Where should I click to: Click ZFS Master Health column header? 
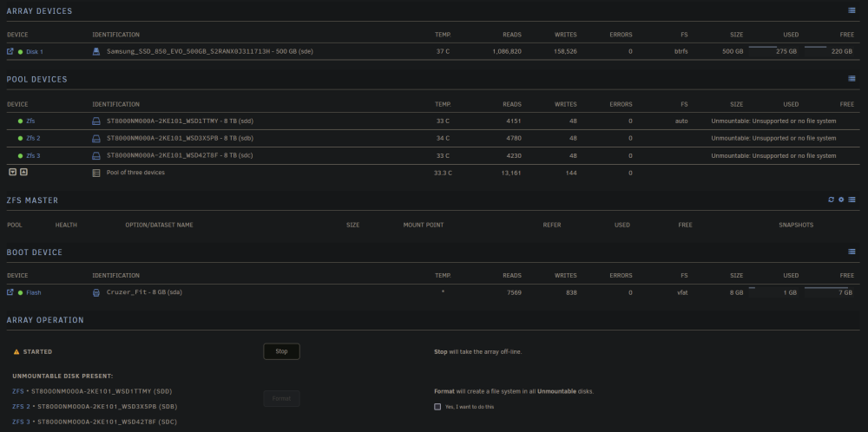pos(66,226)
